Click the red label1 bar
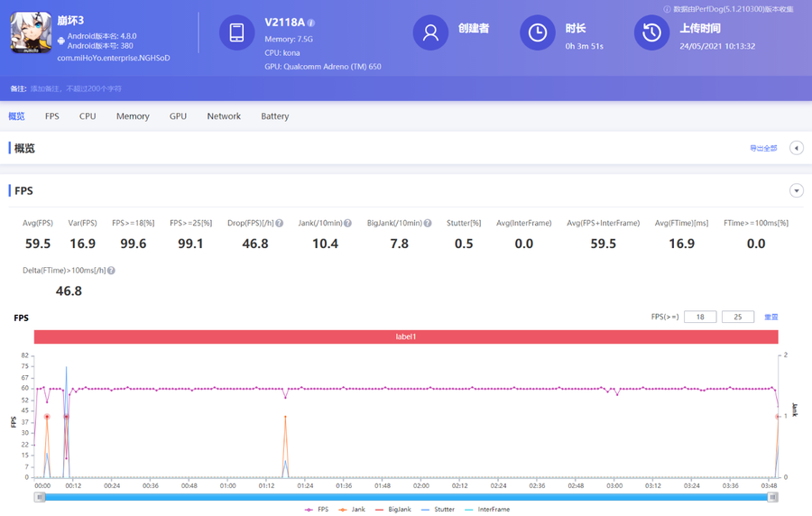The width and height of the screenshot is (812, 516). [406, 336]
